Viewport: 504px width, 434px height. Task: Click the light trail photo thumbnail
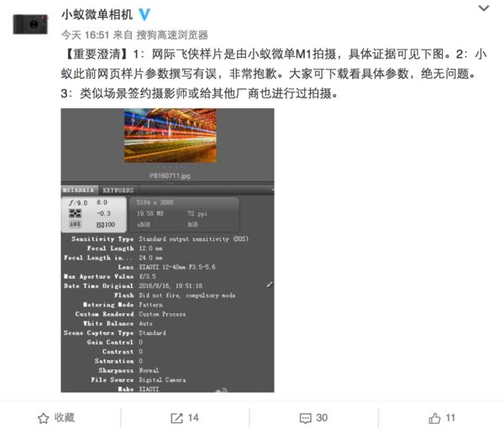pos(171,135)
